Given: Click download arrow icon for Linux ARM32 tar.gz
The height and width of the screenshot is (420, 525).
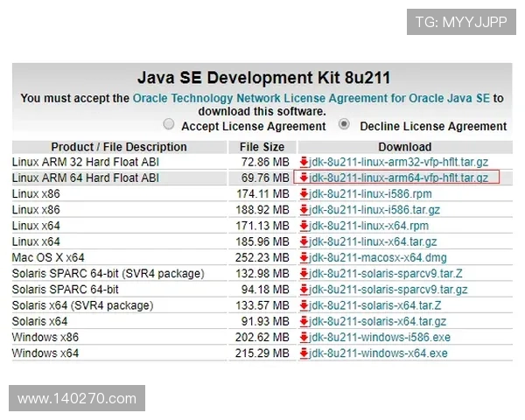Looking at the screenshot, I should (x=304, y=162).
